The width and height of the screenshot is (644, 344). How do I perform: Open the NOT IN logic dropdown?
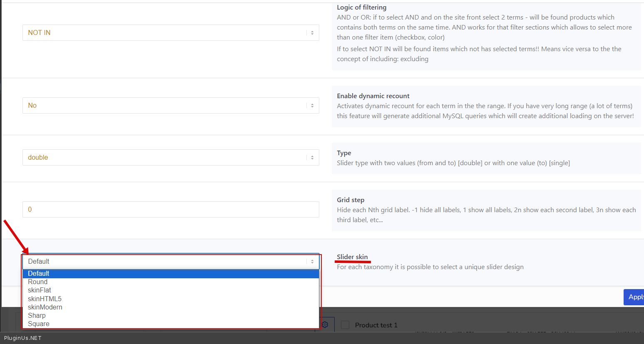coord(167,32)
